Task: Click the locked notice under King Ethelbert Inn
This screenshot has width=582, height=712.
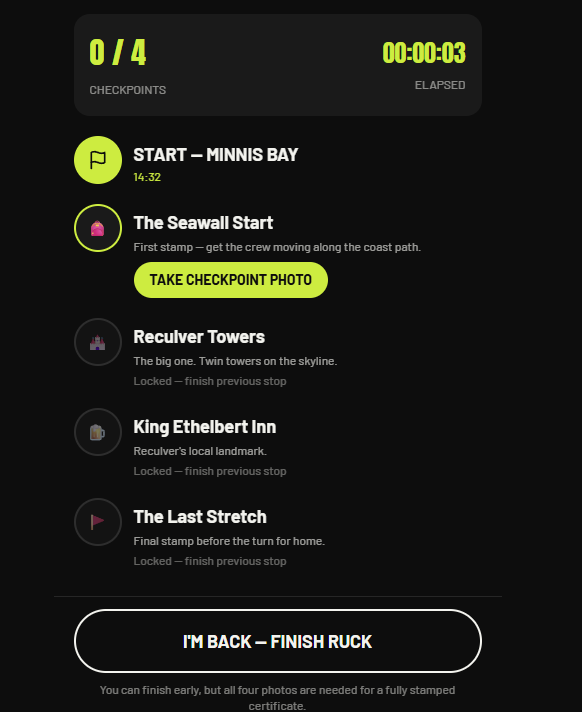Action: point(210,471)
